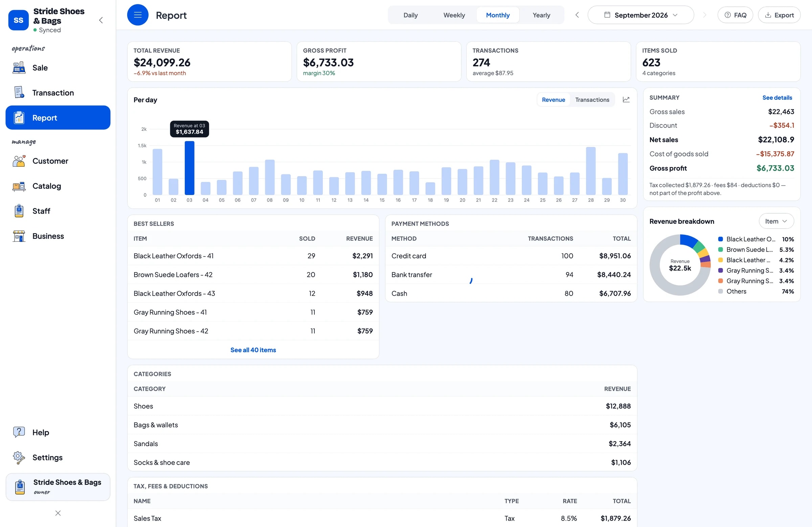812x527 pixels.
Task: Click the Catalog boxes icon
Action: [x=19, y=186]
